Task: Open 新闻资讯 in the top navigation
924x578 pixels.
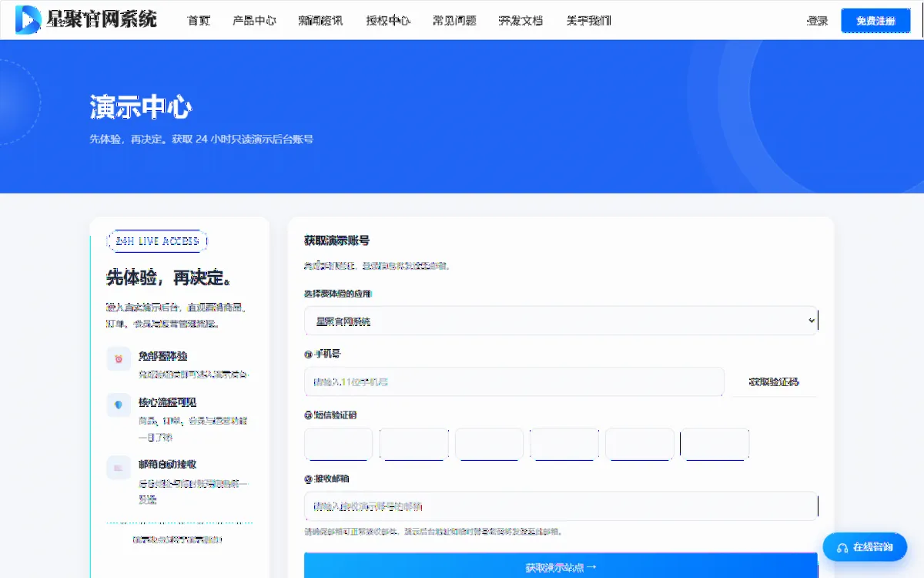Action: (x=320, y=21)
